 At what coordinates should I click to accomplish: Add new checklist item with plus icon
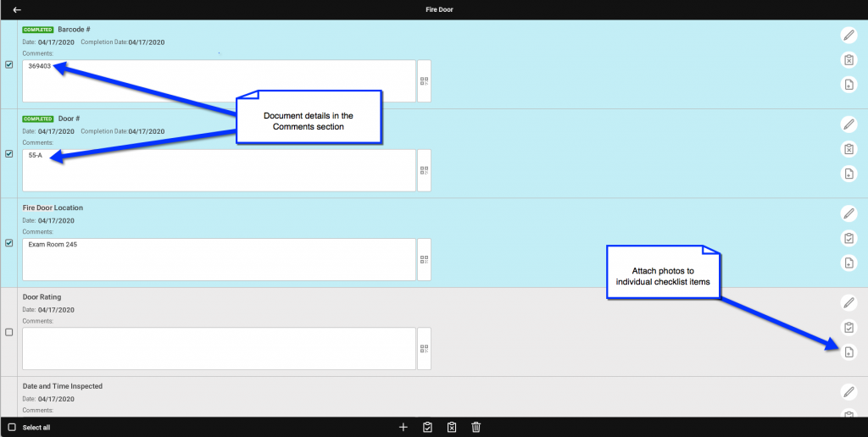tap(403, 428)
